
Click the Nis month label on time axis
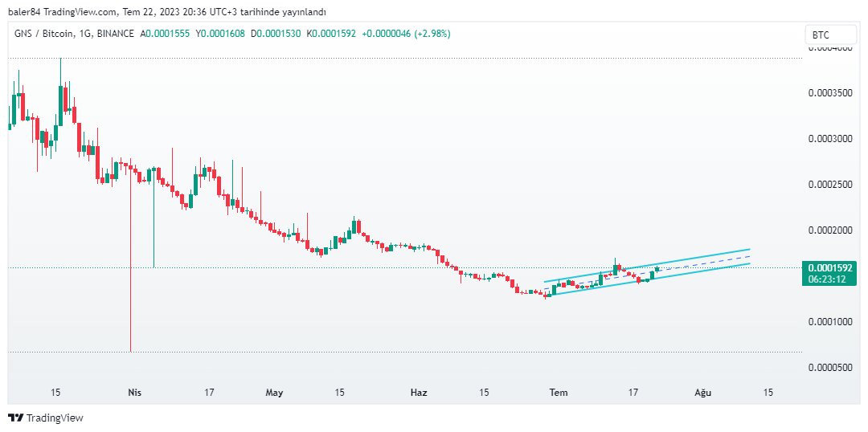point(134,392)
